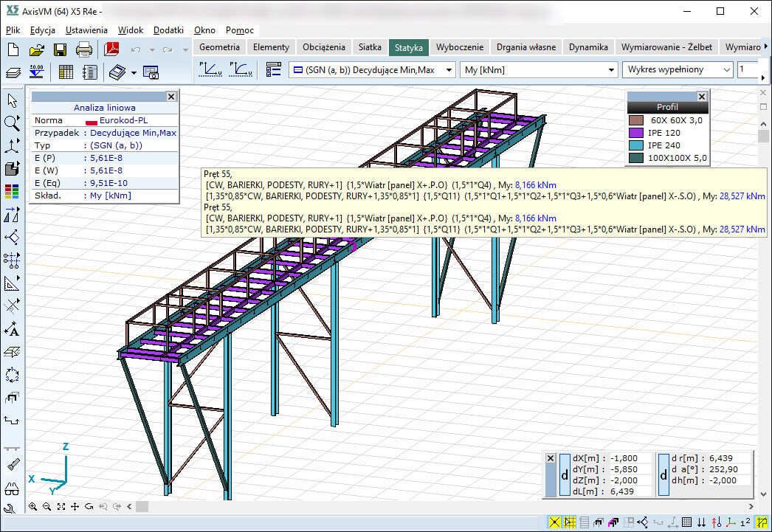Click the color coding icon in left sidebar

tap(12, 191)
